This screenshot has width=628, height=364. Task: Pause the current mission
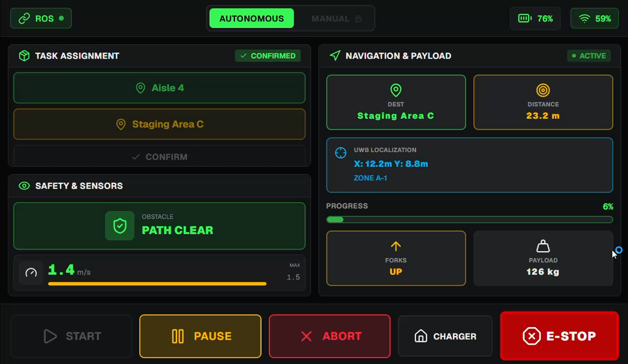click(x=200, y=336)
